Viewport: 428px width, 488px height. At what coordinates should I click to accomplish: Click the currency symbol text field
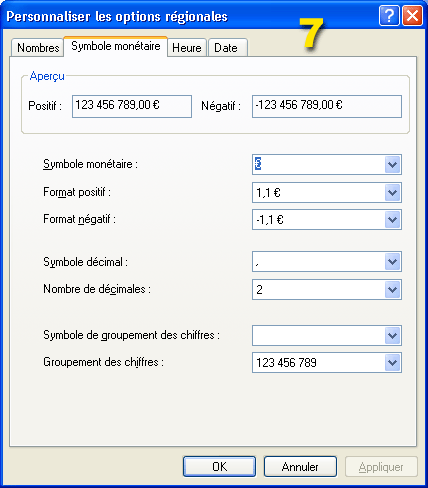point(319,164)
